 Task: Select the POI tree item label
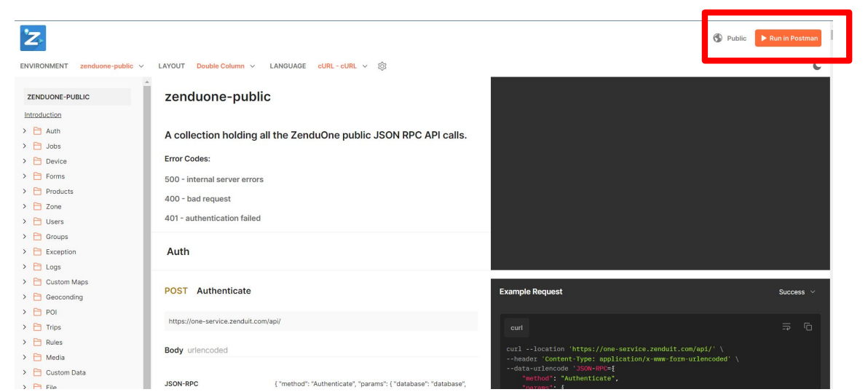coord(52,313)
